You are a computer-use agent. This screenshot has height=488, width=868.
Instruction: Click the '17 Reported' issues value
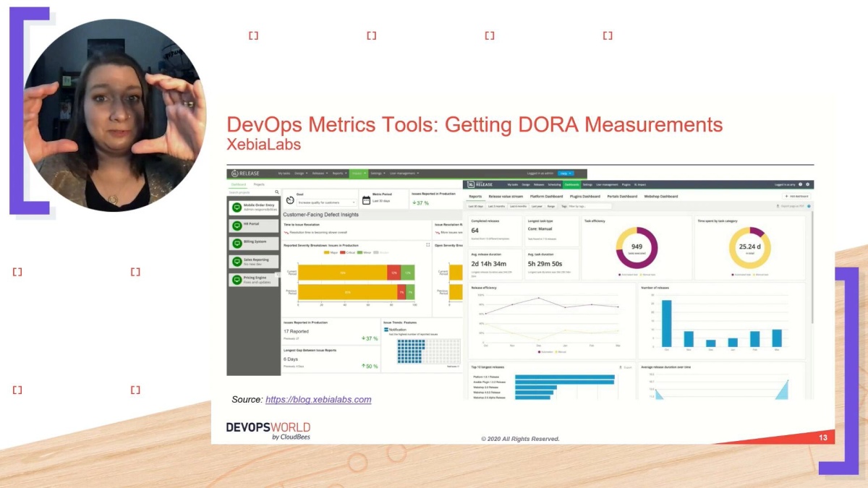click(297, 332)
